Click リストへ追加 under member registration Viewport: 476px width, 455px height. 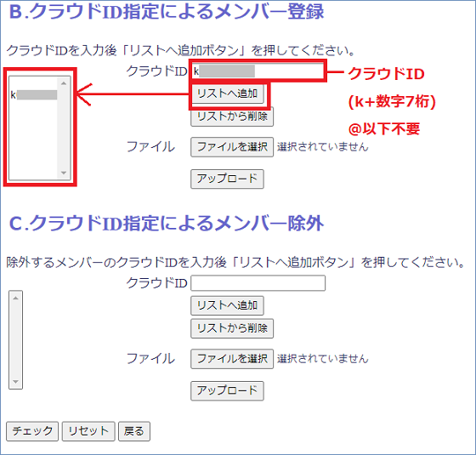227,94
